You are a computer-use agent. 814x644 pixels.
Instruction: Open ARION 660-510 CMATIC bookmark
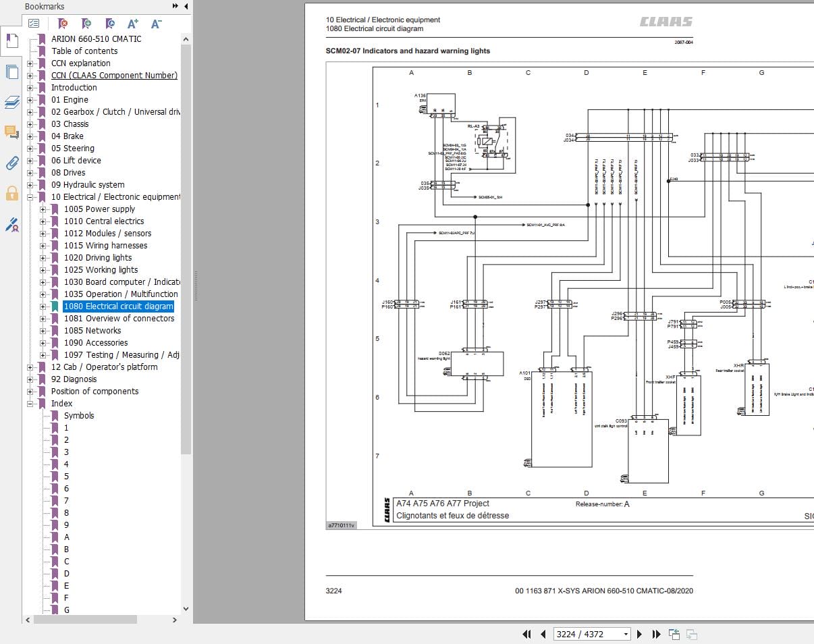click(97, 38)
